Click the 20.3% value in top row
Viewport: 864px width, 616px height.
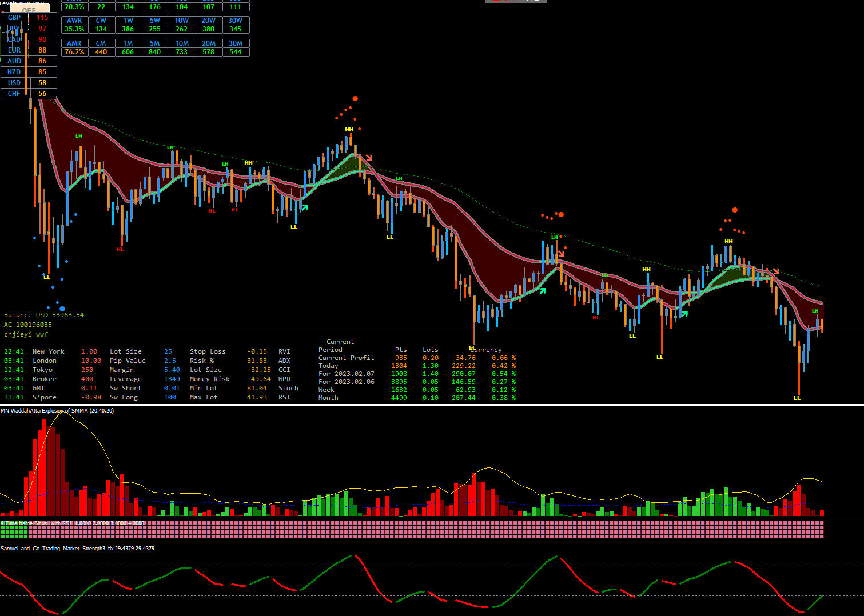pyautogui.click(x=74, y=7)
